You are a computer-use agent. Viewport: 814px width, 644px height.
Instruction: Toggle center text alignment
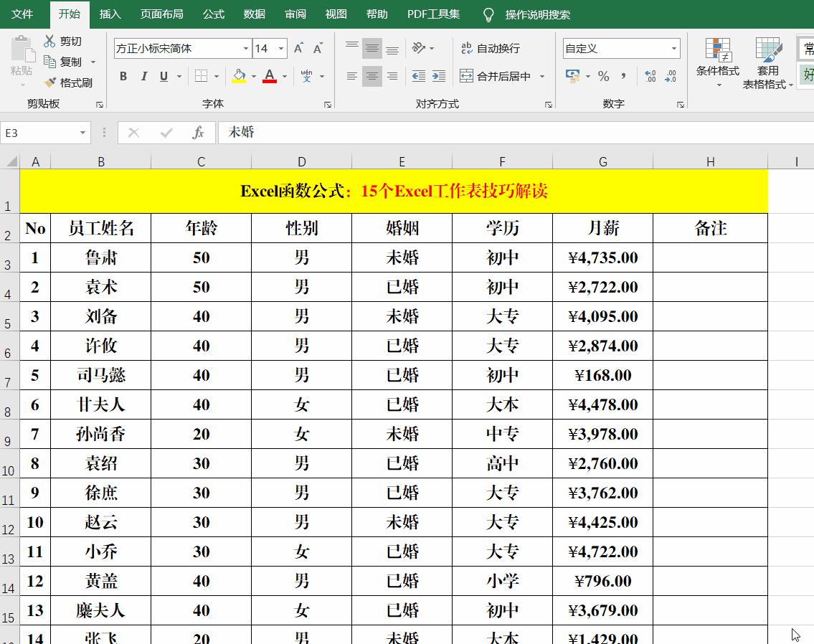pyautogui.click(x=371, y=75)
